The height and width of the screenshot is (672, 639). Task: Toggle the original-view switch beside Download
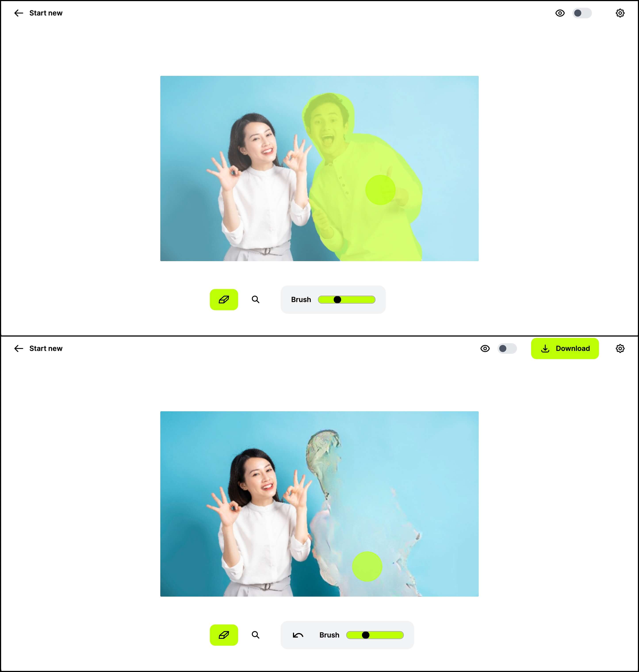(x=507, y=348)
